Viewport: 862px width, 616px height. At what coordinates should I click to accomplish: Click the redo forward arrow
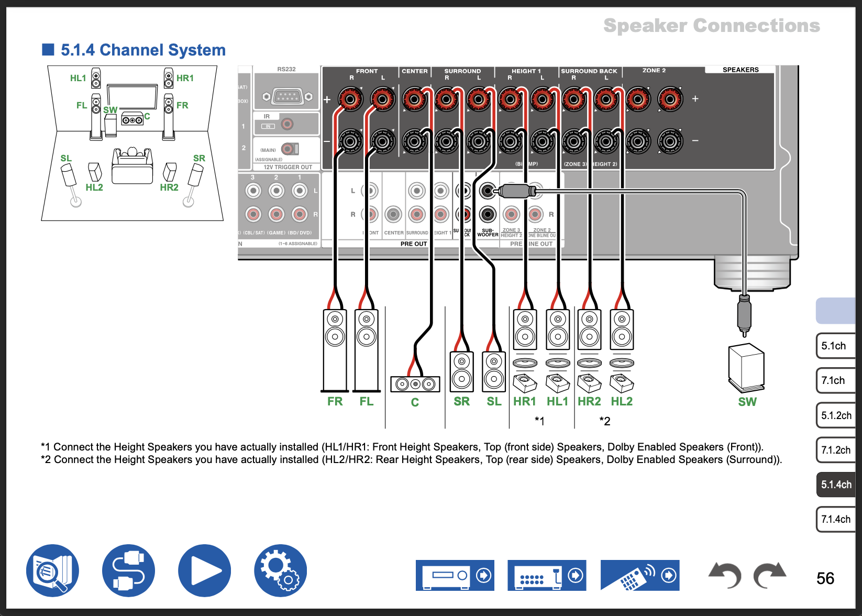tap(769, 575)
